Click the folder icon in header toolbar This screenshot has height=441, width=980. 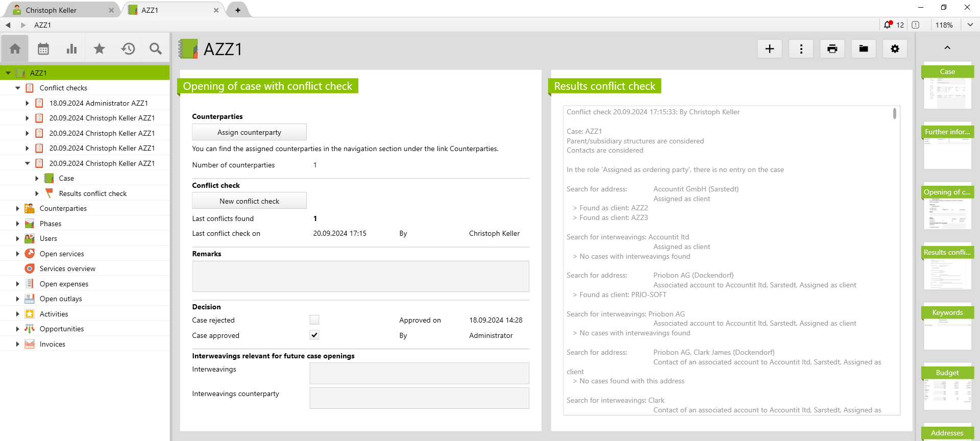pos(864,48)
